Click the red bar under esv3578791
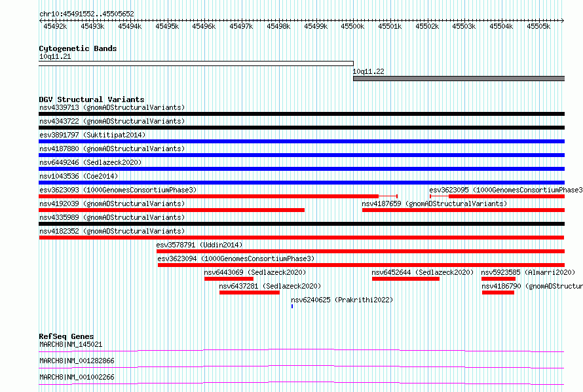The width and height of the screenshot is (583, 392). (361, 251)
